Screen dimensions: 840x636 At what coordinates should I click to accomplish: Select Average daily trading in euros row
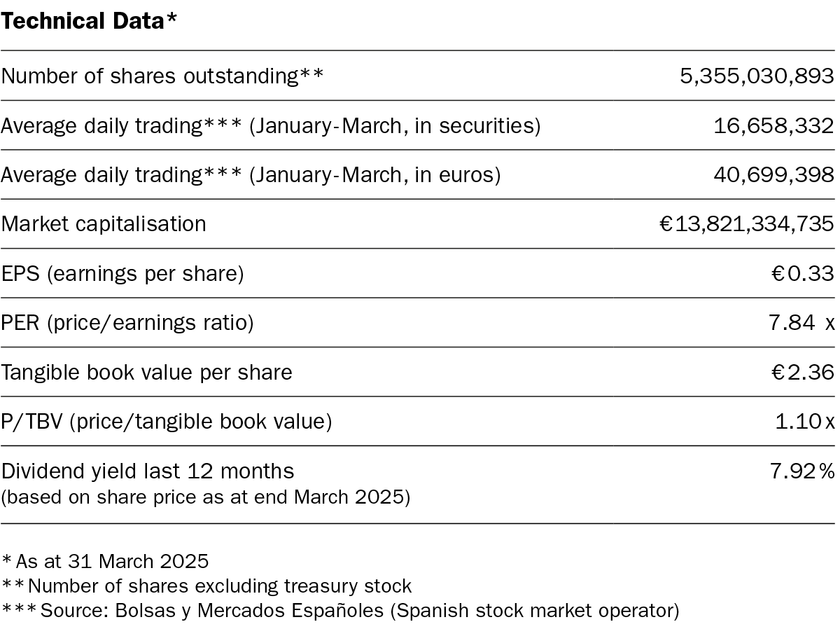pos(417,174)
